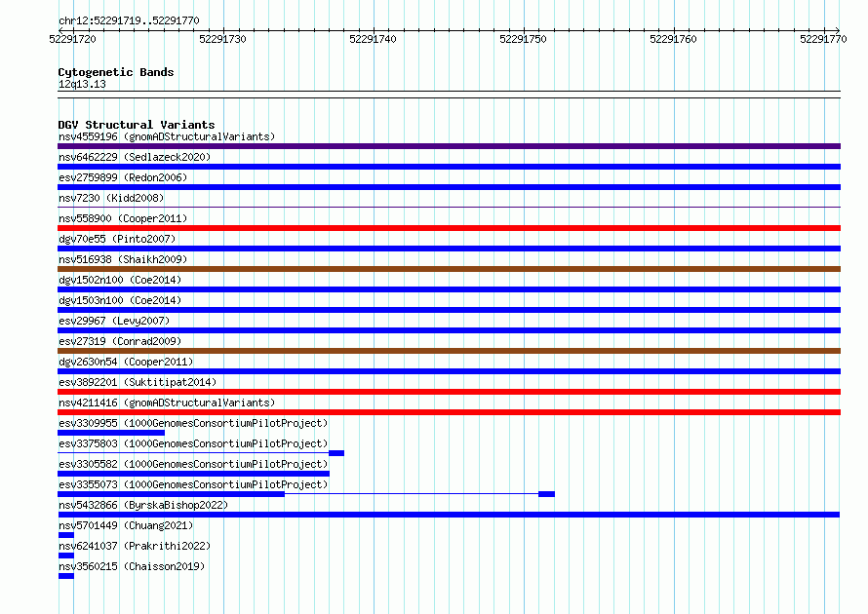868x614 pixels.
Task: Open the esv3305582 1000Genomes label
Action: click(x=193, y=464)
